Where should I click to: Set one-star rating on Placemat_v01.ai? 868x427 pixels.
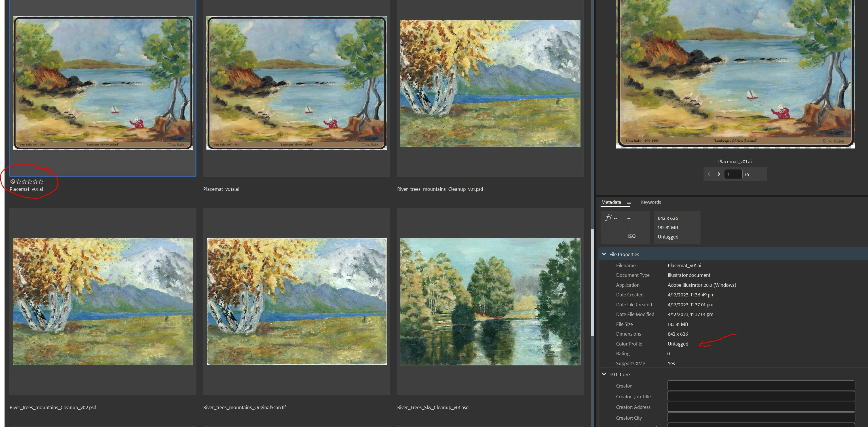[18, 181]
